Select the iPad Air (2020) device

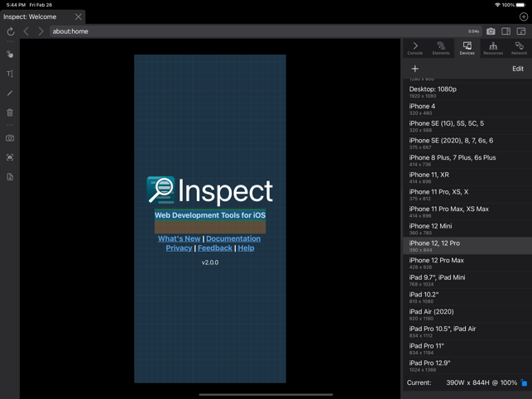coord(467,315)
